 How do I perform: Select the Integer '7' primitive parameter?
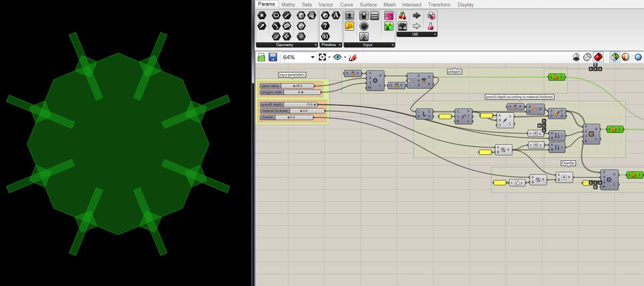tap(325, 26)
